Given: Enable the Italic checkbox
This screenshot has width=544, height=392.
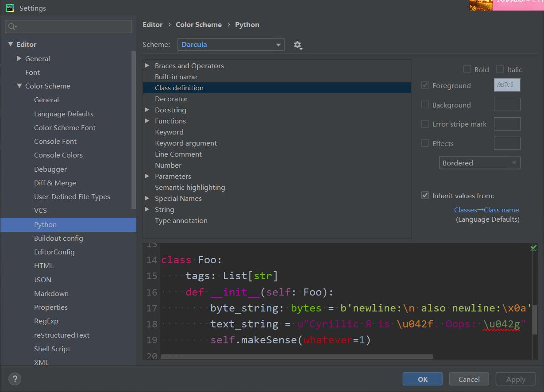Looking at the screenshot, I should coord(500,69).
